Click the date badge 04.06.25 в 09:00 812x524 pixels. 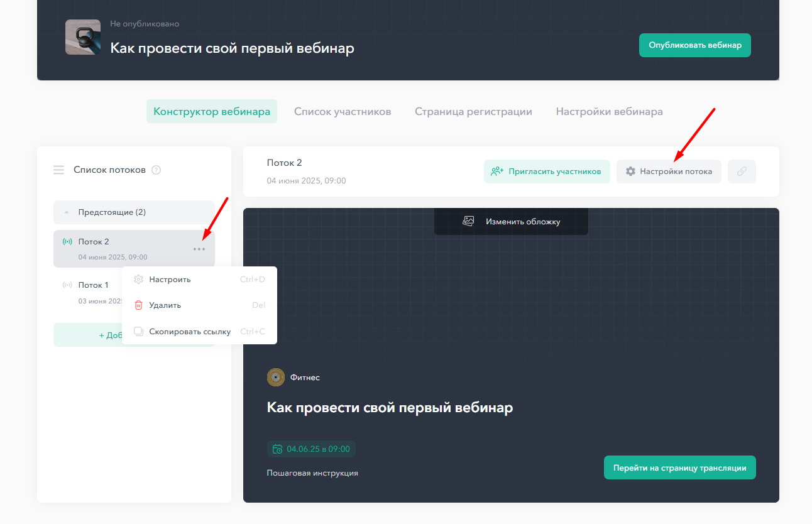coord(312,449)
